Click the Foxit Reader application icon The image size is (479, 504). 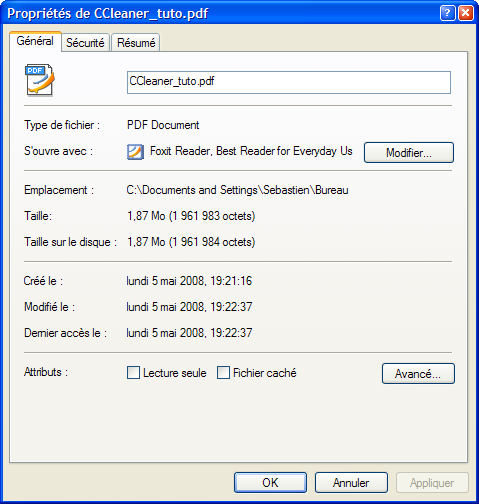click(x=135, y=152)
